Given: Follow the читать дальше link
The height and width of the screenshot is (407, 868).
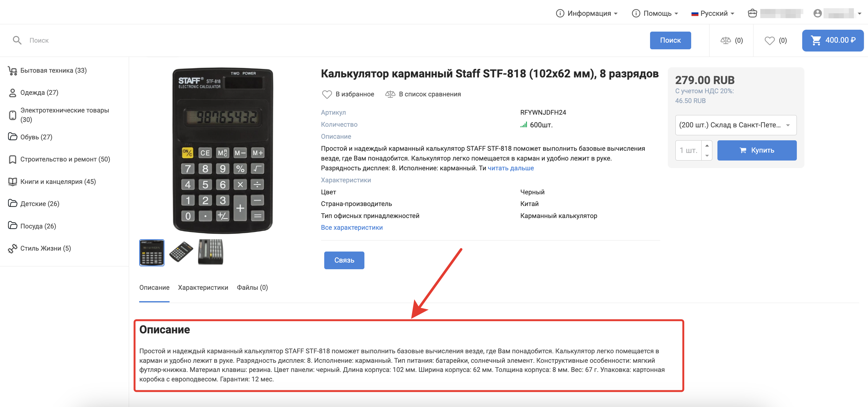Looking at the screenshot, I should click(511, 168).
